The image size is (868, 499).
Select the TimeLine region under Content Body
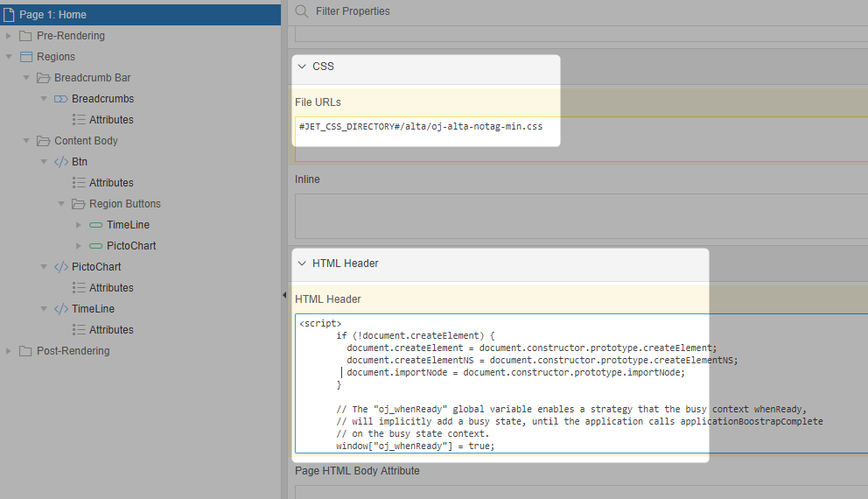tap(93, 309)
